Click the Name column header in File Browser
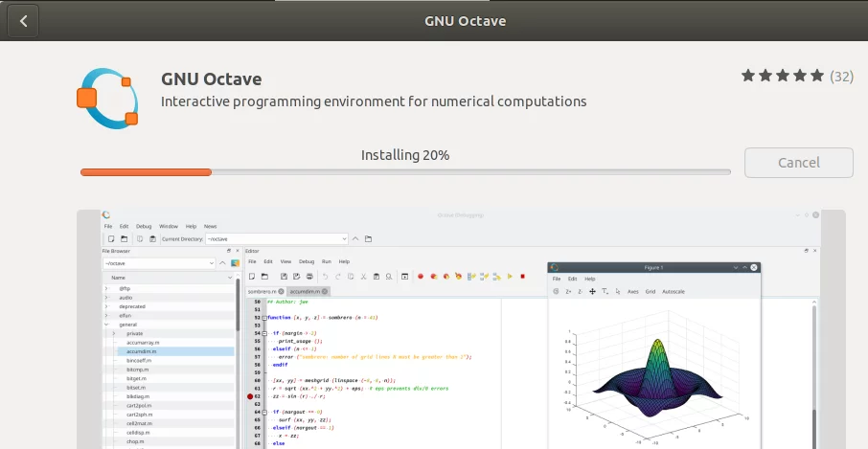The width and height of the screenshot is (868, 449). 118,278
